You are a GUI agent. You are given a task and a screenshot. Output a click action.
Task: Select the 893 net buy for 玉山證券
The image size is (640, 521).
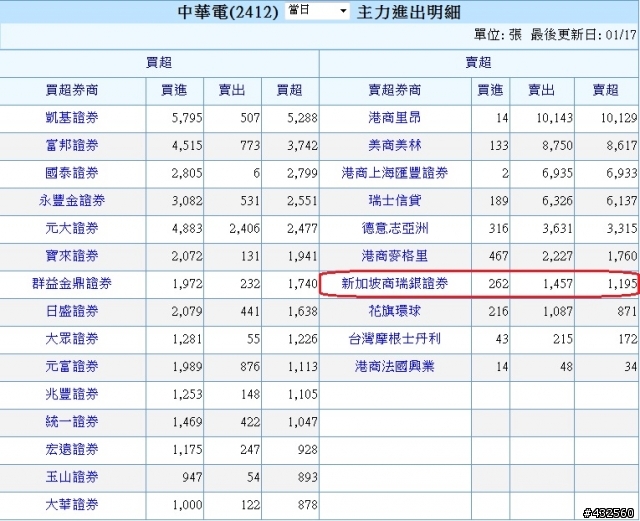pyautogui.click(x=307, y=477)
